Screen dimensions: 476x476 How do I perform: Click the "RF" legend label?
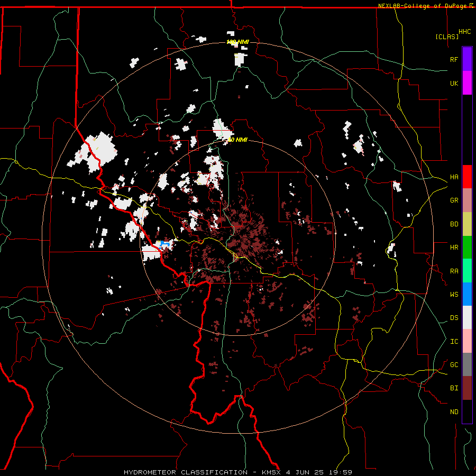454,59
